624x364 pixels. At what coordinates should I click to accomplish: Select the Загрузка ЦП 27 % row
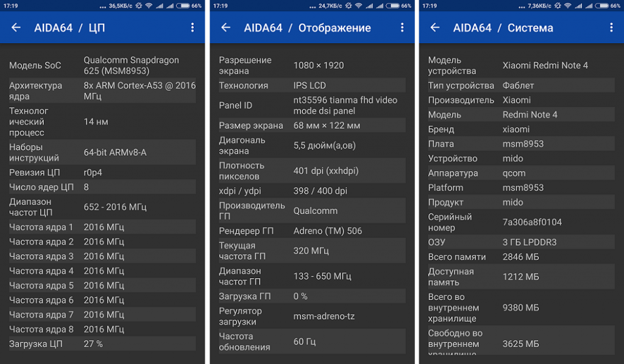[102, 344]
